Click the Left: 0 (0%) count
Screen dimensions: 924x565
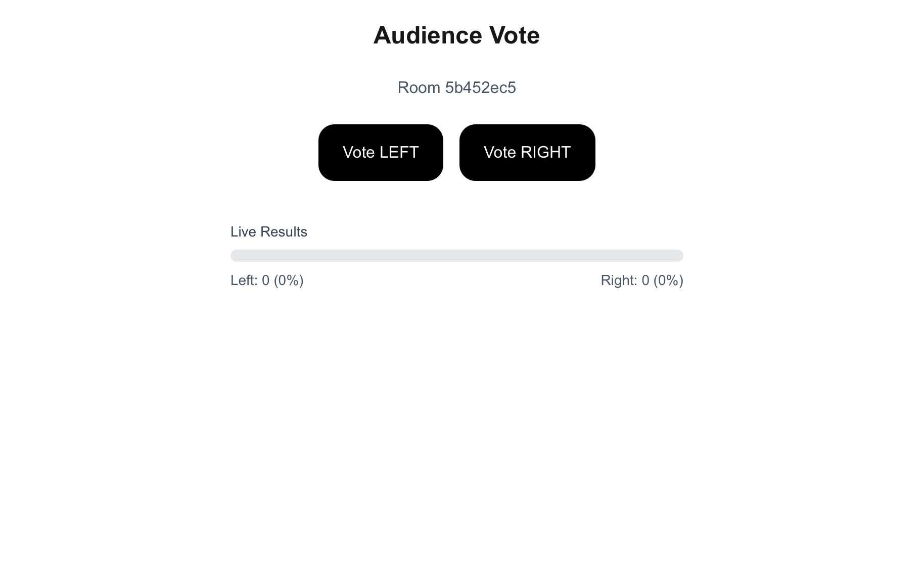click(267, 280)
